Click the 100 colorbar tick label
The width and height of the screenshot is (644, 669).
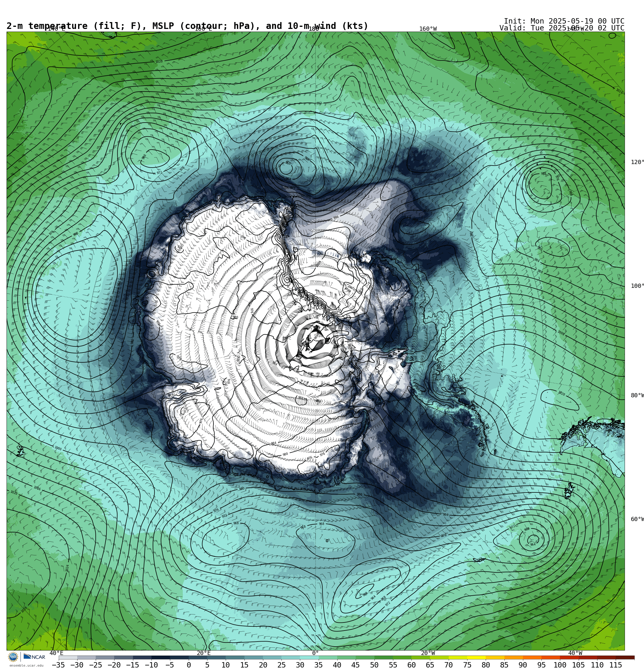(560, 665)
